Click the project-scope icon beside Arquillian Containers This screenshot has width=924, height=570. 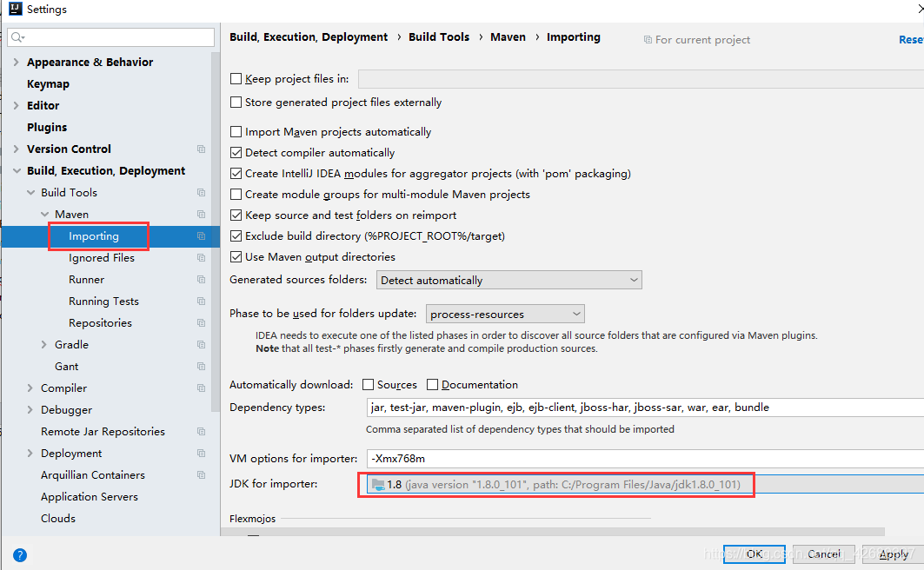(201, 474)
